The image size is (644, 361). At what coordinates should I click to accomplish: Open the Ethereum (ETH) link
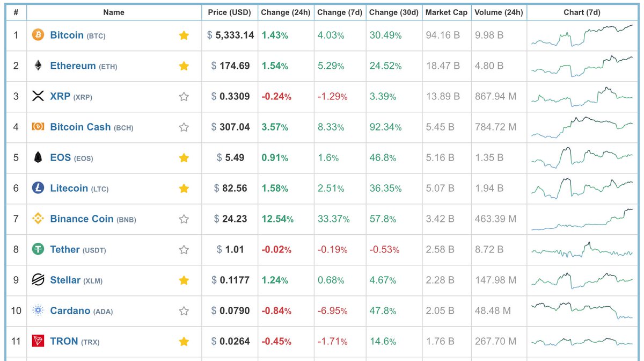(x=84, y=66)
